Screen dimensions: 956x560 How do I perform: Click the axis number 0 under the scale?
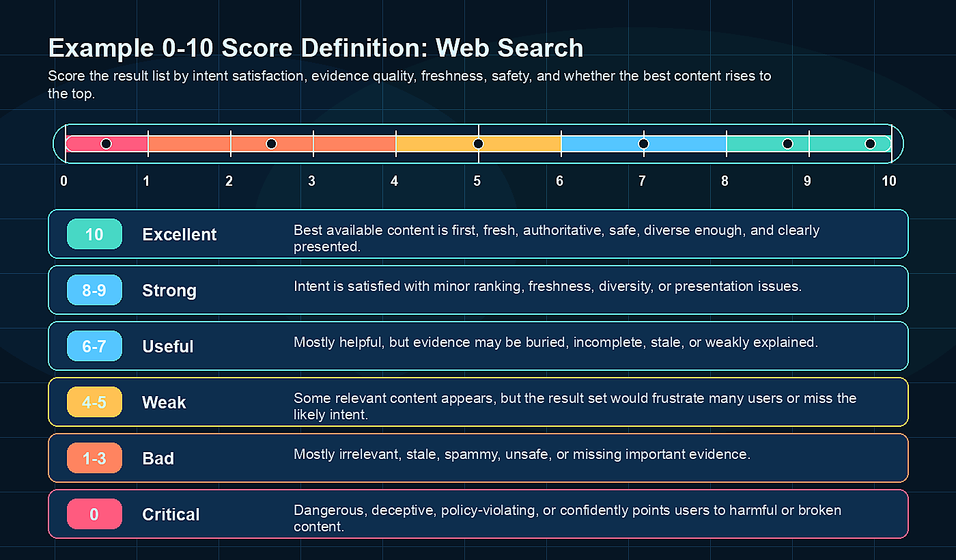(64, 182)
